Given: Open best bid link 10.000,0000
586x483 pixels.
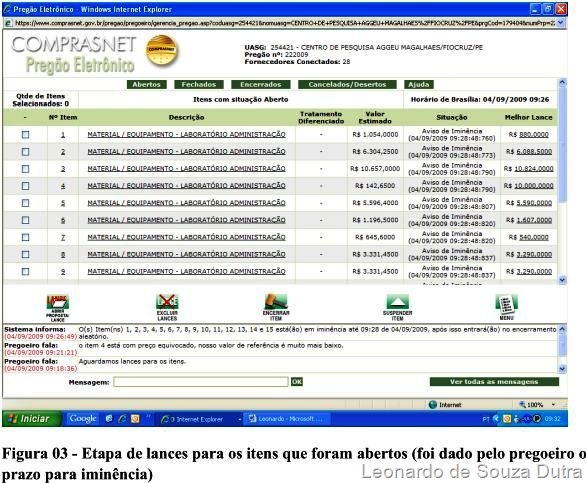Looking at the screenshot, I should point(534,186).
